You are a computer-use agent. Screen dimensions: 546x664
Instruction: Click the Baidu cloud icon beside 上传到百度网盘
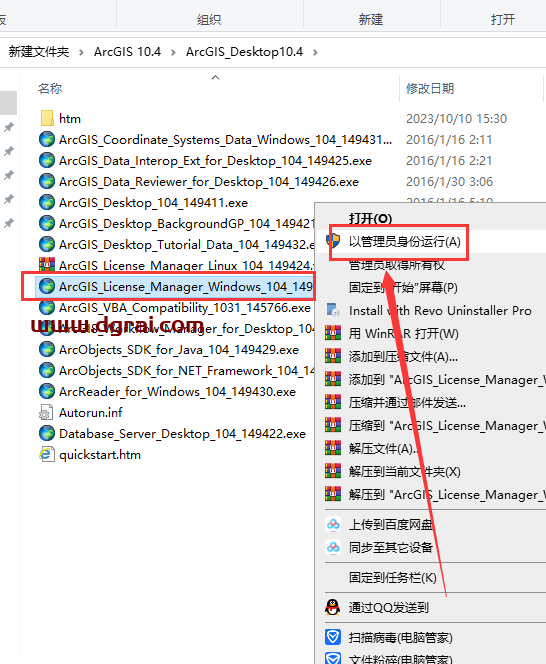333,524
